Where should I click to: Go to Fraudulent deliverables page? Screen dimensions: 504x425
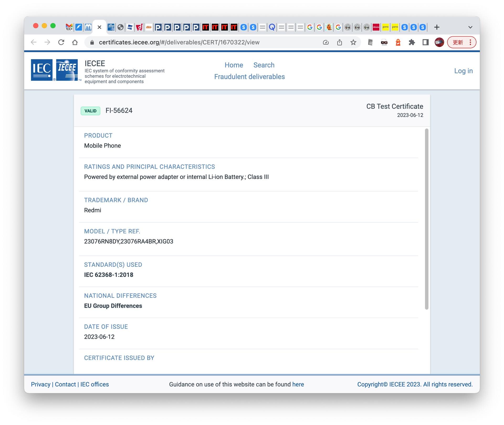click(x=249, y=76)
